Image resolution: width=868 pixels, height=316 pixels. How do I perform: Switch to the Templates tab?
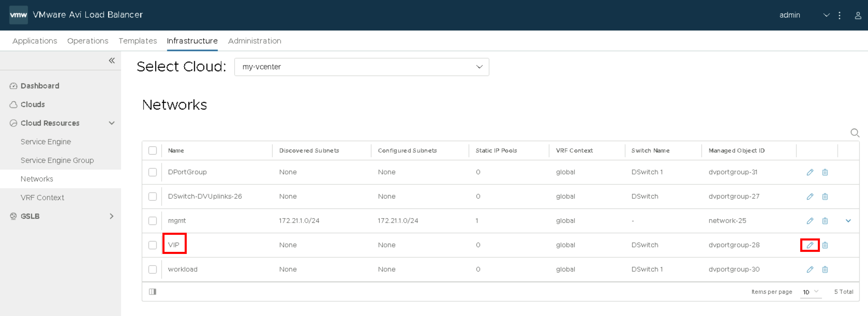(138, 41)
